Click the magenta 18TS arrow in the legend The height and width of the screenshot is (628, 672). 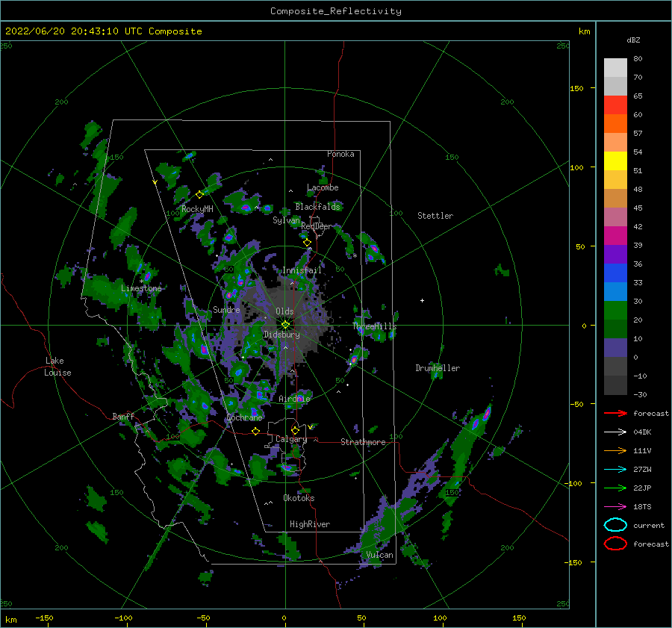point(615,507)
